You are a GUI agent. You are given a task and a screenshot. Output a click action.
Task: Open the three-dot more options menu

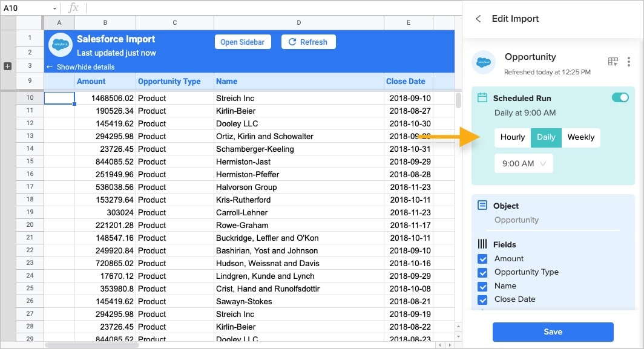pyautogui.click(x=629, y=62)
